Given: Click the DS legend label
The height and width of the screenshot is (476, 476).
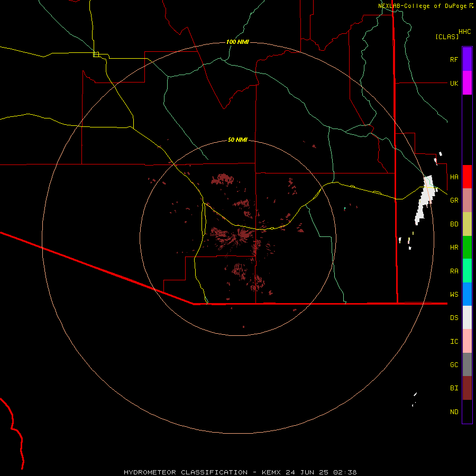Looking at the screenshot, I should pyautogui.click(x=454, y=318).
